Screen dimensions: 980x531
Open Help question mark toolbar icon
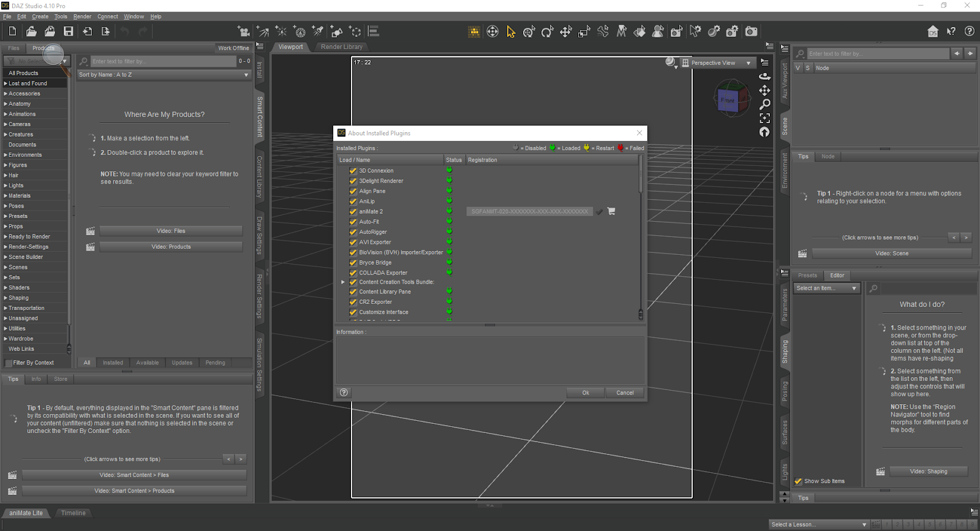970,31
